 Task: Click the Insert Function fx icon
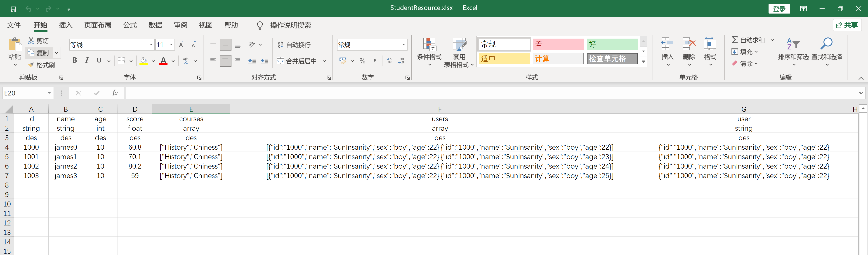115,93
